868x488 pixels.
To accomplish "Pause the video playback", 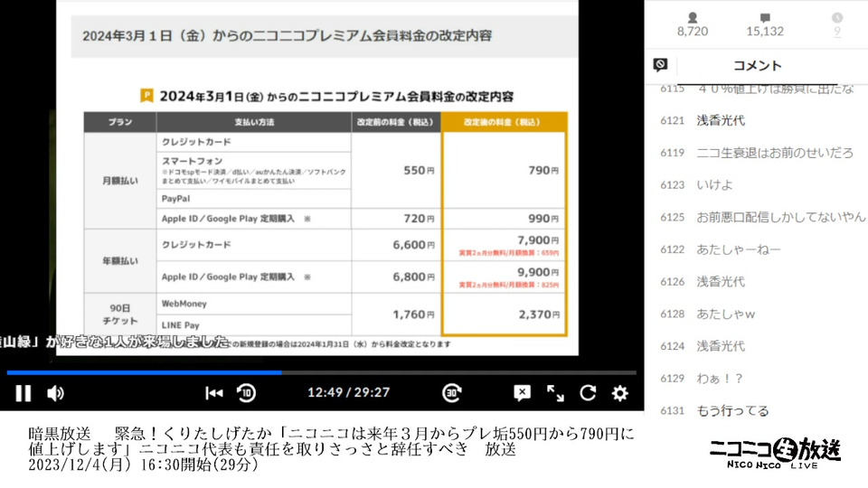I will (23, 393).
